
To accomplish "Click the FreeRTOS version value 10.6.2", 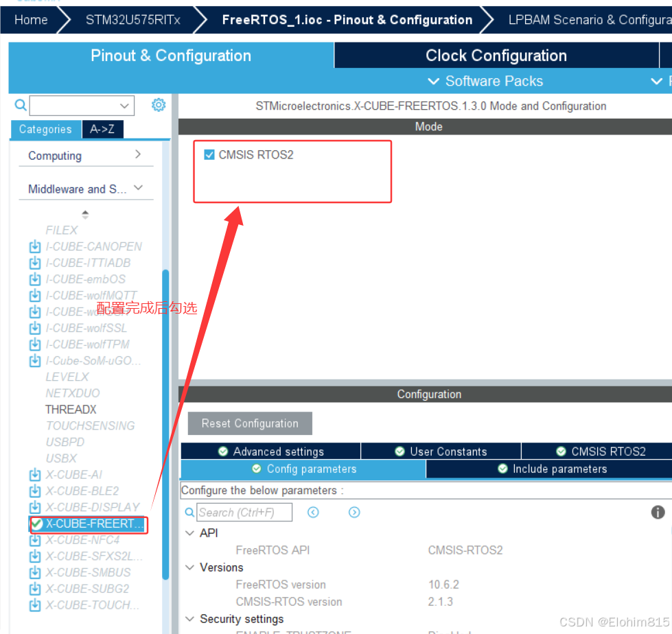I will pos(443,585).
